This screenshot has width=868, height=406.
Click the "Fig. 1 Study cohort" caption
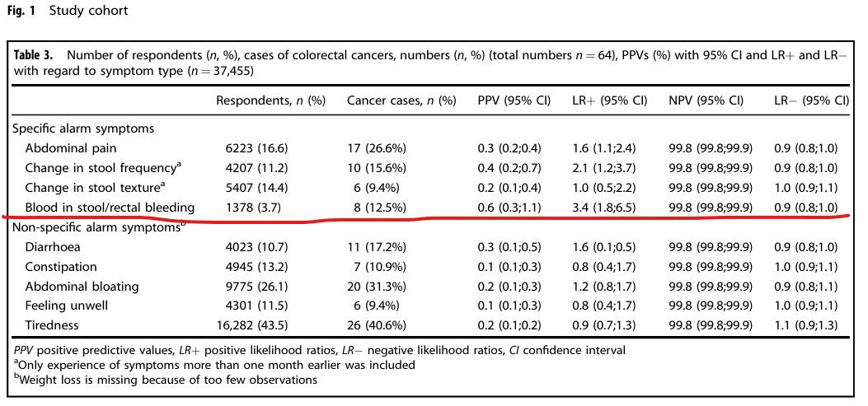tap(68, 12)
